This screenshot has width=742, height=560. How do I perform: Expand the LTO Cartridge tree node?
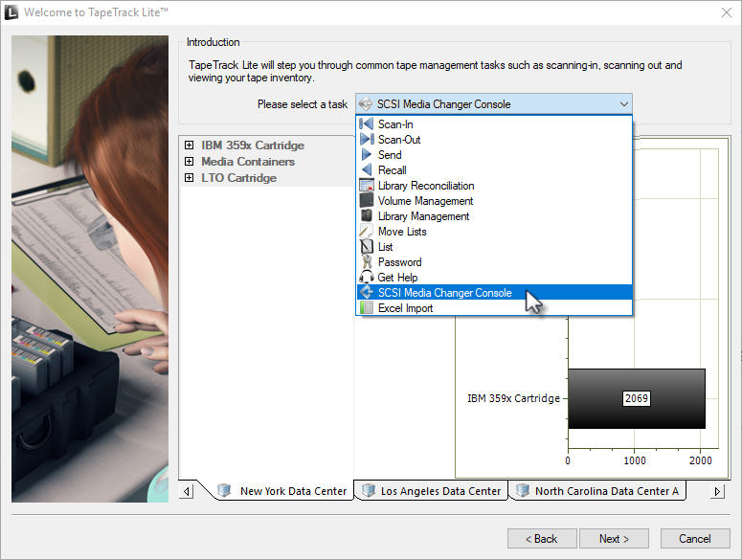tap(189, 177)
